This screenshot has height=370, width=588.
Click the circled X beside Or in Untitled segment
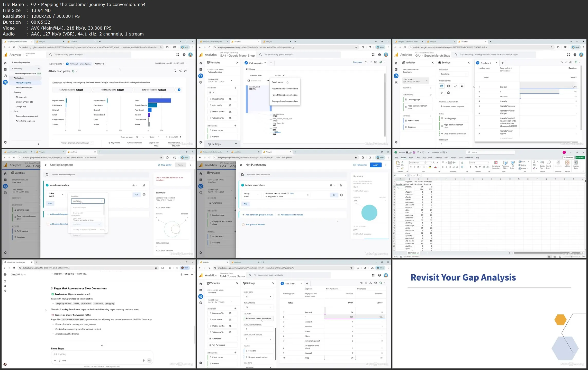(144, 195)
